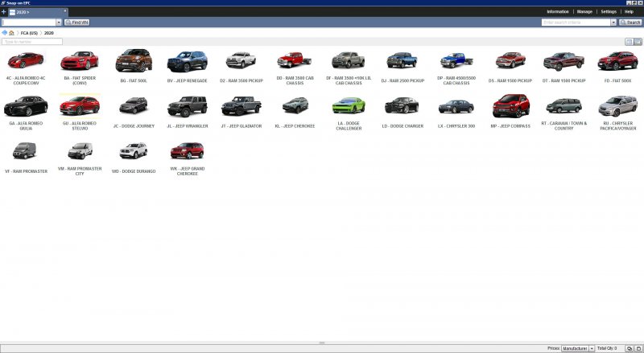Focus the search criteria field

[576, 23]
